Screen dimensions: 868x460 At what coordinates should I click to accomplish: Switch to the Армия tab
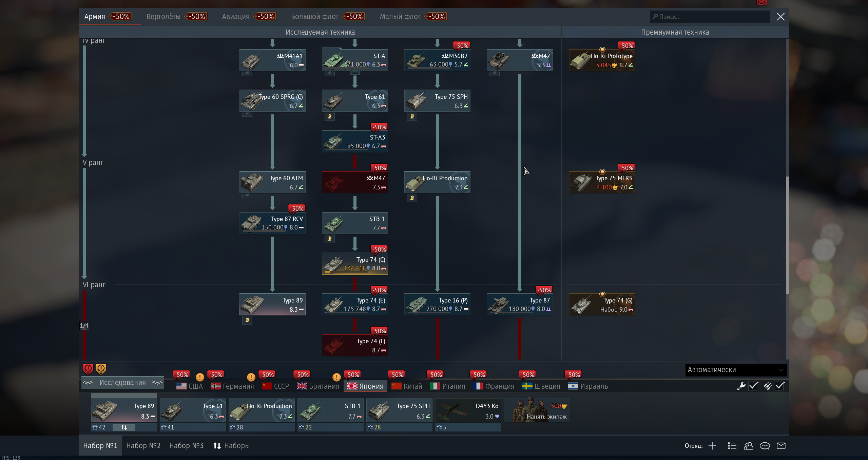(110, 16)
